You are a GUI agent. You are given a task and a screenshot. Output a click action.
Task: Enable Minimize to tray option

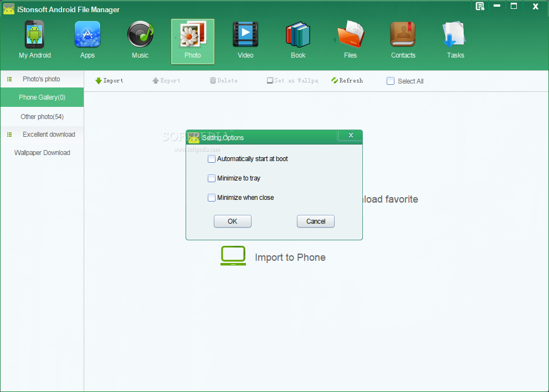point(212,178)
